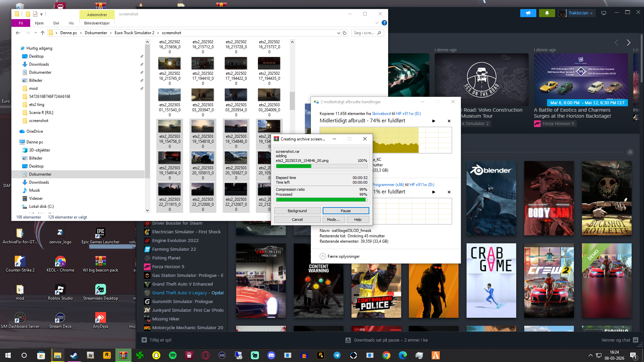Open Spotify from the taskbar

pos(173,355)
